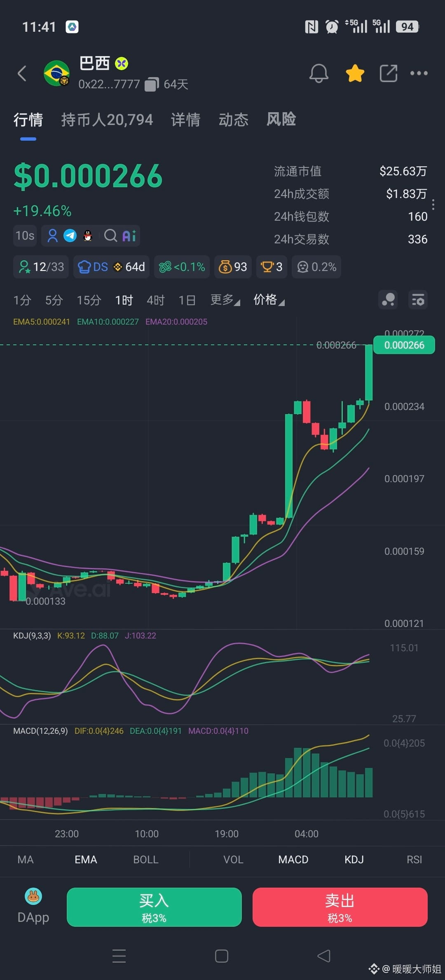Toggle the MACD sub-indicator

point(293,860)
